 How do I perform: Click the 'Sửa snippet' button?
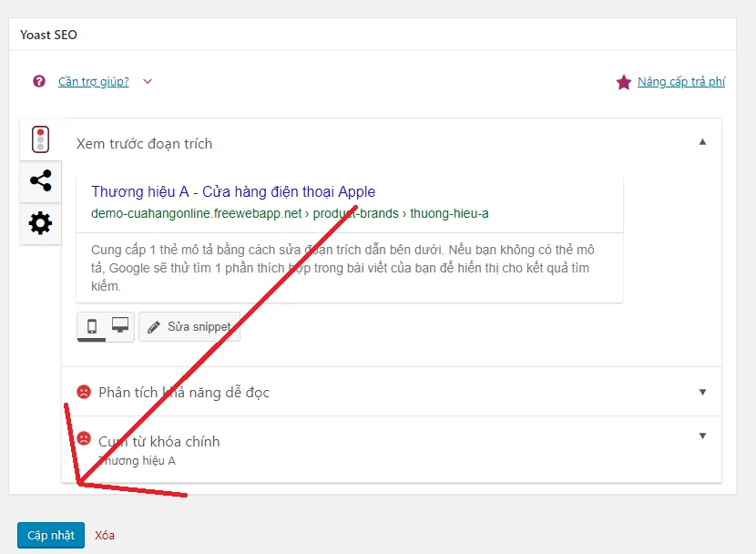click(189, 327)
